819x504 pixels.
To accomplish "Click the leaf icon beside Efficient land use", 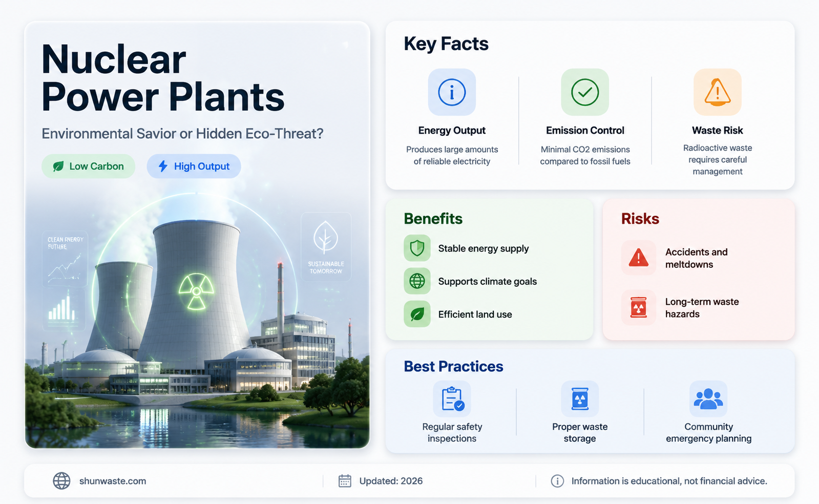I will (417, 314).
